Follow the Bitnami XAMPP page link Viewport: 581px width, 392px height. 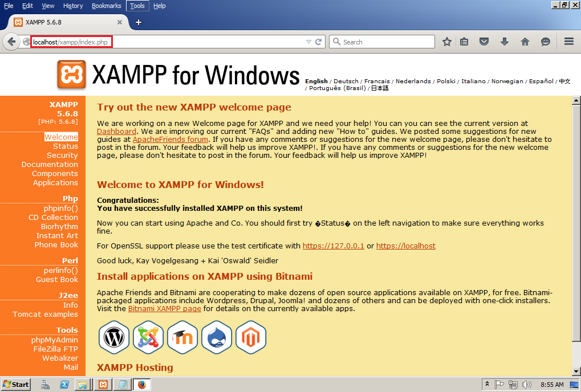point(164,309)
